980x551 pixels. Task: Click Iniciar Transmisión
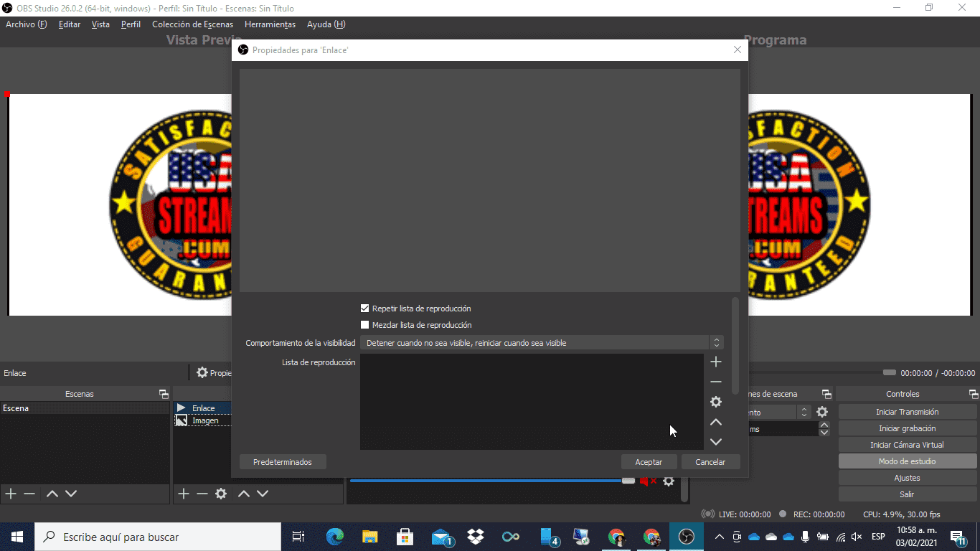click(x=908, y=412)
